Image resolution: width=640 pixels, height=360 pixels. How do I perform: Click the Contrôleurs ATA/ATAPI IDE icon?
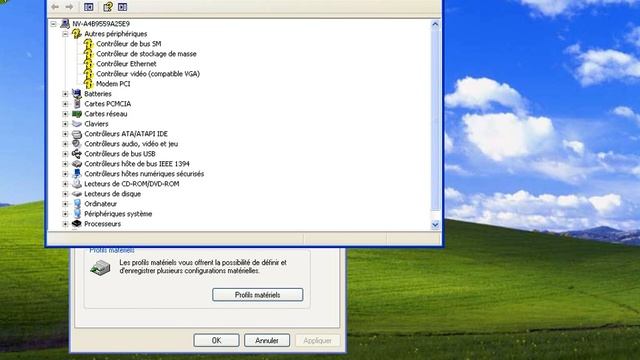pyautogui.click(x=76, y=133)
